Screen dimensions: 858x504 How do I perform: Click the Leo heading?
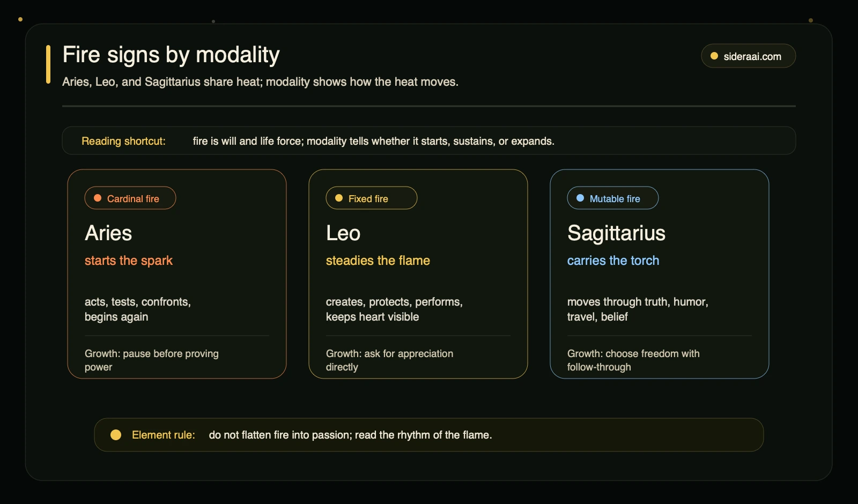point(343,233)
